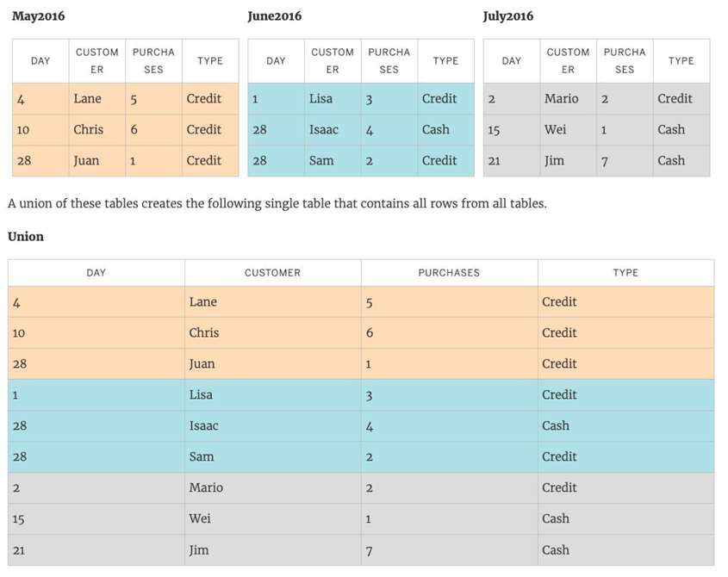Click TYPE header in the July2016 table

pos(681,61)
